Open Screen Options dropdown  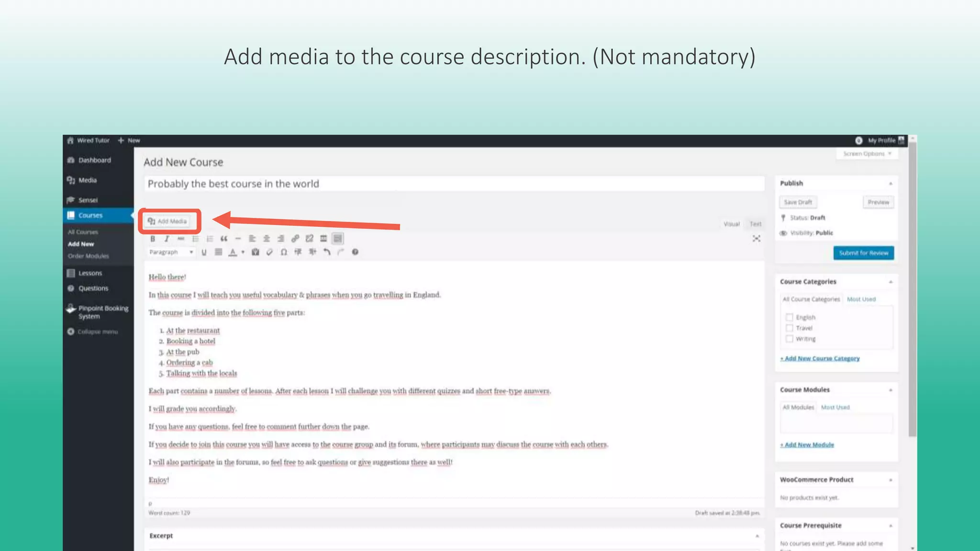click(867, 154)
